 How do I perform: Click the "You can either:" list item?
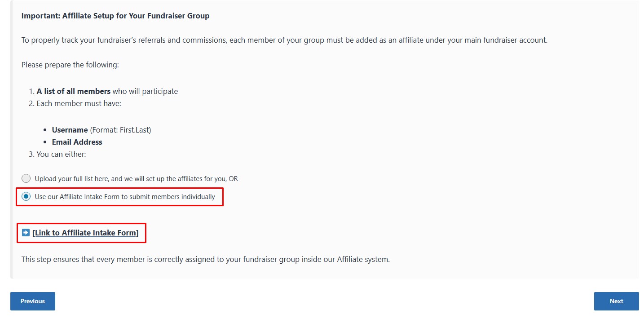(x=61, y=154)
